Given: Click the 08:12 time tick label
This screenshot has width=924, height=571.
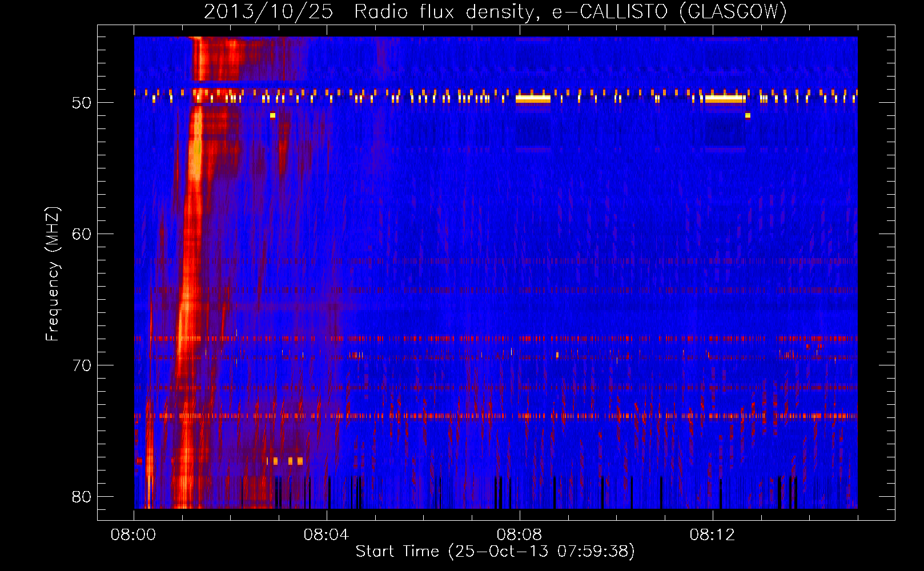Looking at the screenshot, I should 712,535.
